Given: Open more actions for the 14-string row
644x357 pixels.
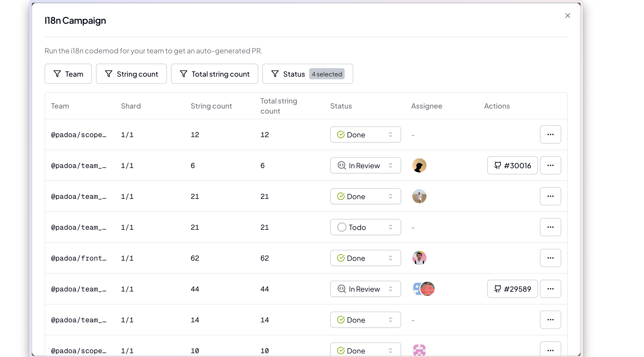Looking at the screenshot, I should click(x=550, y=320).
